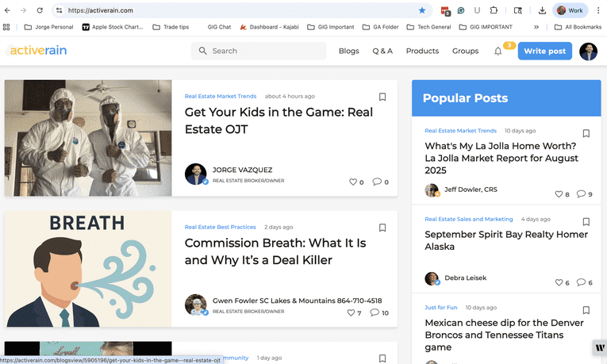Open Dashboard - Kajabi bookmark
This screenshot has height=364, width=607.
pyautogui.click(x=270, y=27)
